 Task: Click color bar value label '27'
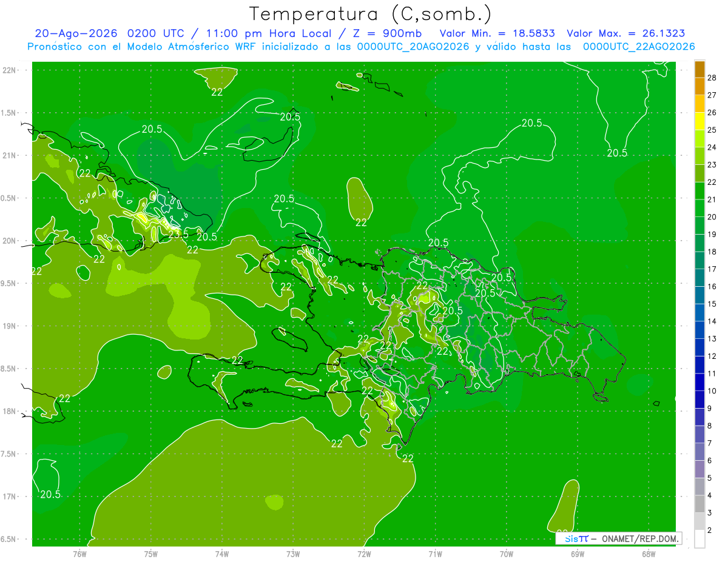pos(713,95)
